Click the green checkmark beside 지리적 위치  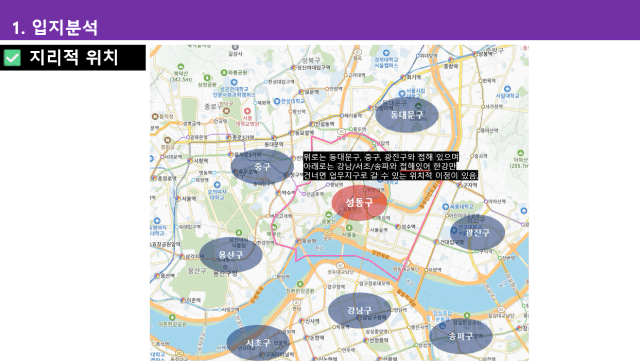[x=12, y=58]
